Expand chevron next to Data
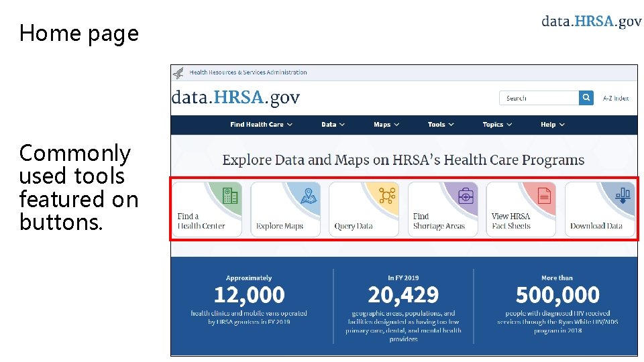The height and width of the screenshot is (362, 644). coord(341,125)
